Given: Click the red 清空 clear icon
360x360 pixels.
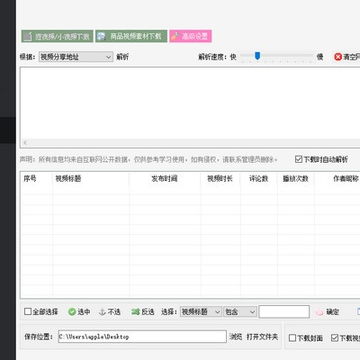Looking at the screenshot, I should click(x=338, y=57).
